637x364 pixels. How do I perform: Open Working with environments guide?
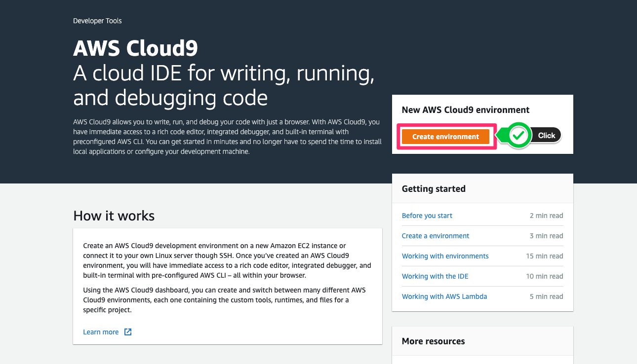(x=445, y=256)
